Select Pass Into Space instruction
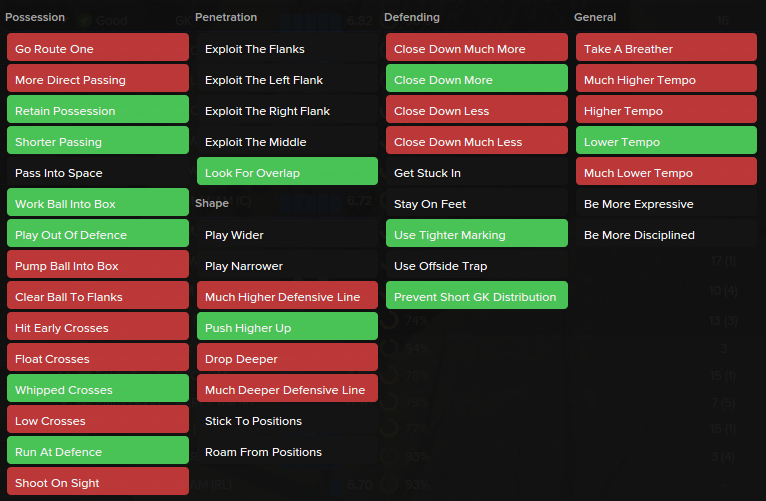This screenshot has height=501, width=766. pyautogui.click(x=97, y=173)
